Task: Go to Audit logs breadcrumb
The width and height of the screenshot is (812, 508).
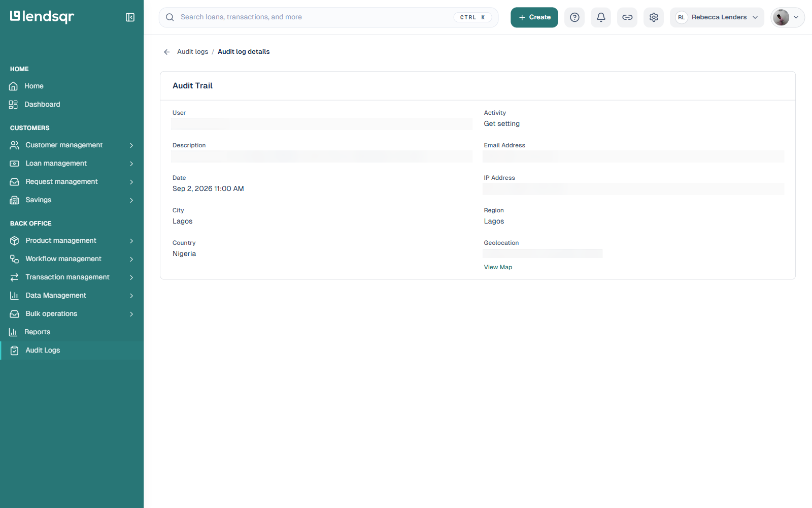Action: coord(192,52)
